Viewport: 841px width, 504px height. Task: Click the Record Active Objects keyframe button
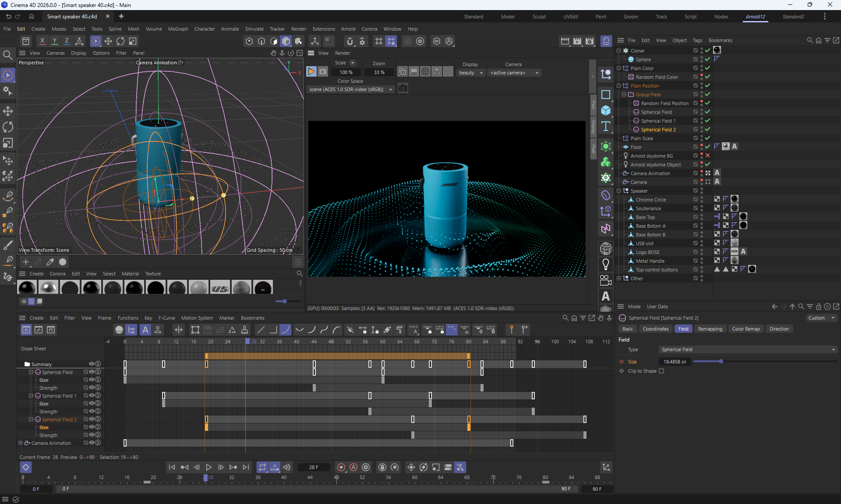click(341, 467)
